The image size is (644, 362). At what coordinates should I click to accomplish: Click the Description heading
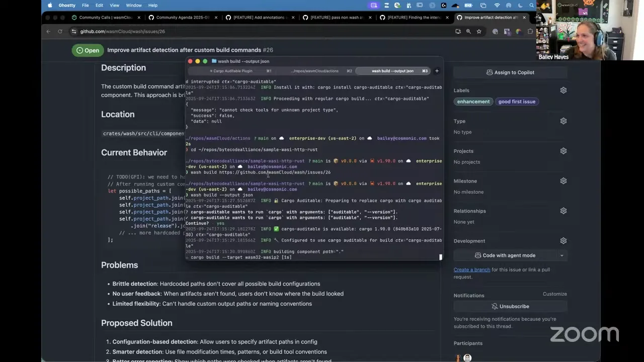pos(123,68)
